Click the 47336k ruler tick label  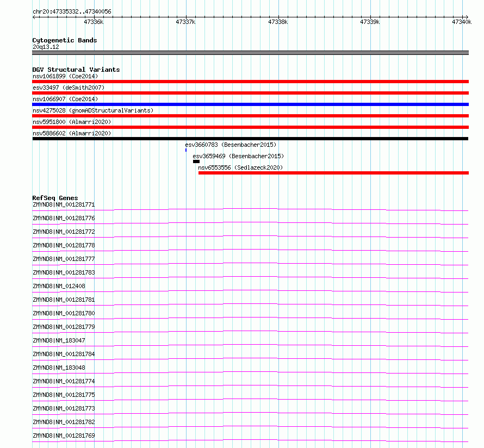tap(94, 22)
